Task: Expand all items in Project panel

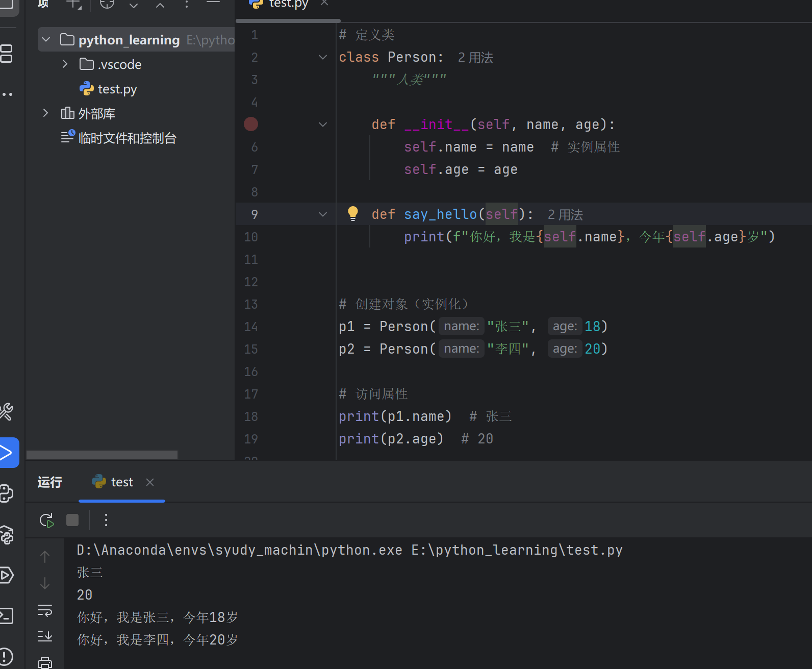Action: [x=134, y=5]
